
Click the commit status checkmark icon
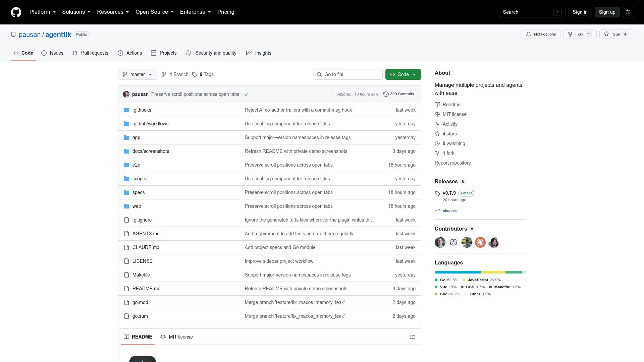(247, 94)
